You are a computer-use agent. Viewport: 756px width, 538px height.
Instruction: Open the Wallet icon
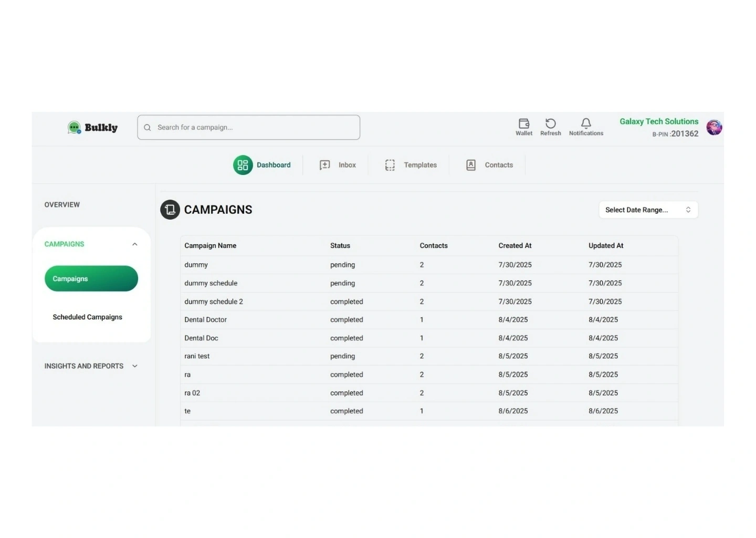click(x=523, y=124)
